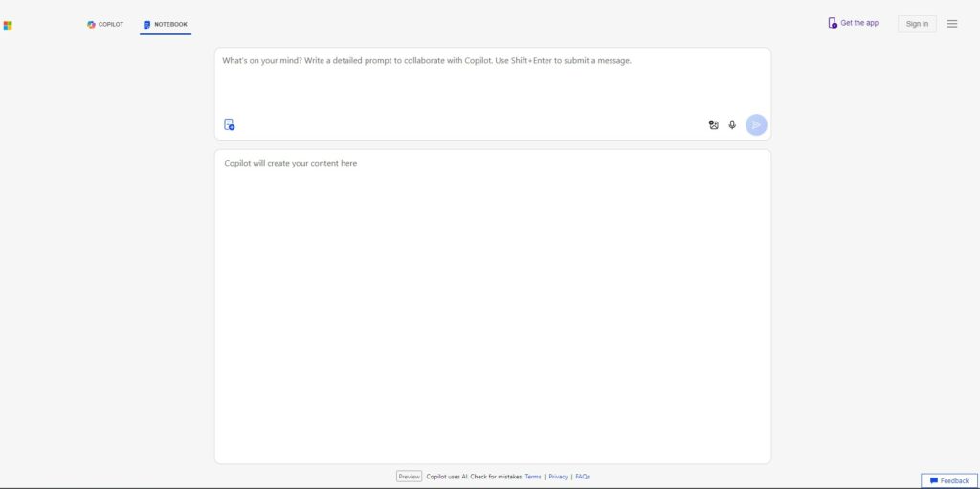Open the Privacy link
This screenshot has height=489, width=980.
tap(558, 477)
